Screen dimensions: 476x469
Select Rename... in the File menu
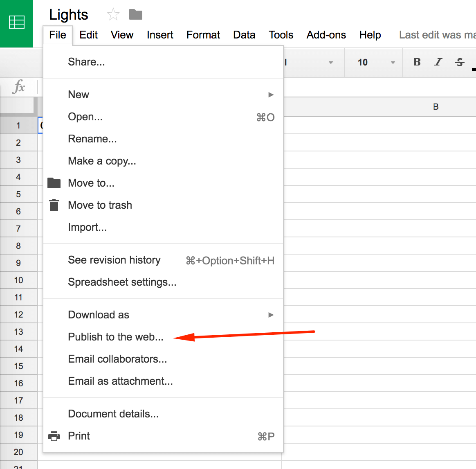(163, 139)
